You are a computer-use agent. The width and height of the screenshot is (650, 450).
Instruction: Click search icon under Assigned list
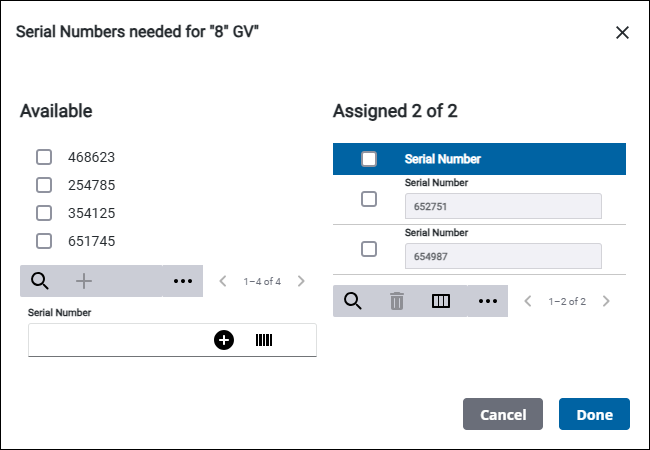pos(353,301)
